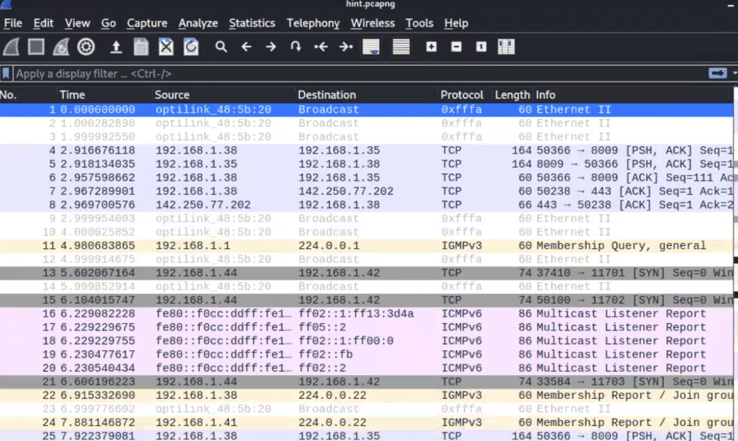This screenshot has width=738, height=441.
Task: Zoom out packet text icon
Action: coord(456,47)
